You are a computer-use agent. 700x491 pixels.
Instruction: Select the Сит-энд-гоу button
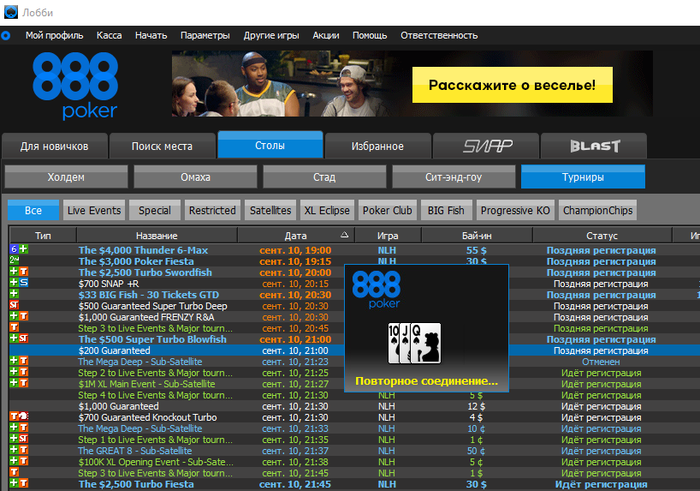tap(454, 177)
